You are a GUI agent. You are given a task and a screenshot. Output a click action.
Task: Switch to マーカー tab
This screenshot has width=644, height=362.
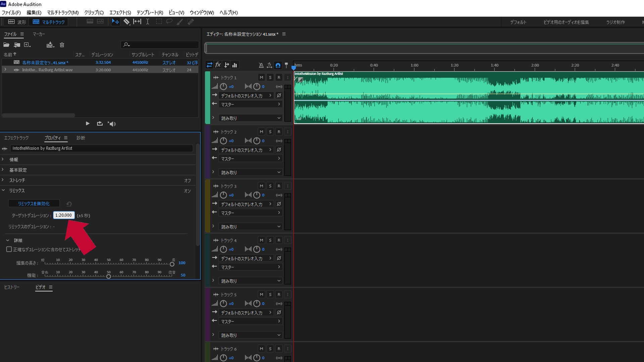click(39, 34)
